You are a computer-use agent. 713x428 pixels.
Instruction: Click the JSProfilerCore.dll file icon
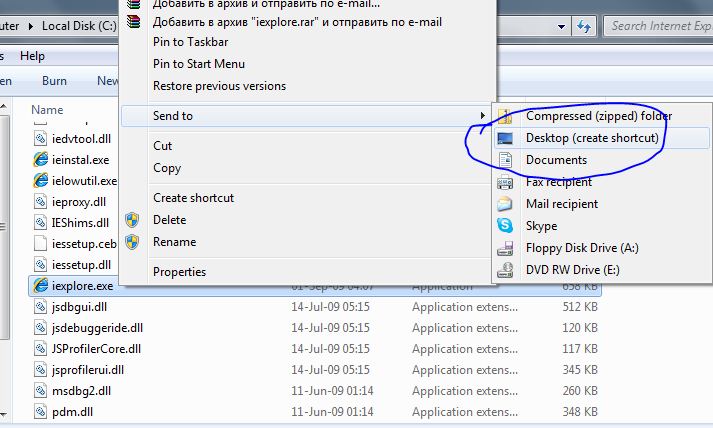tap(40, 348)
